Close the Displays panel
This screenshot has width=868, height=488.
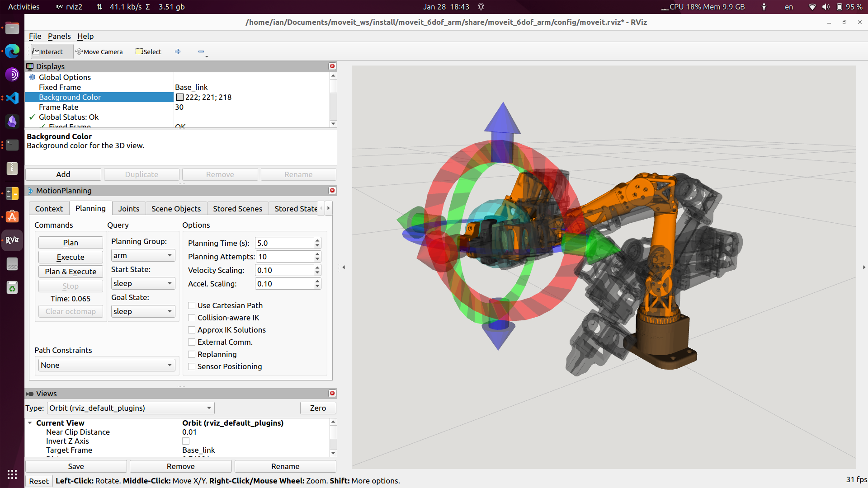coord(332,66)
